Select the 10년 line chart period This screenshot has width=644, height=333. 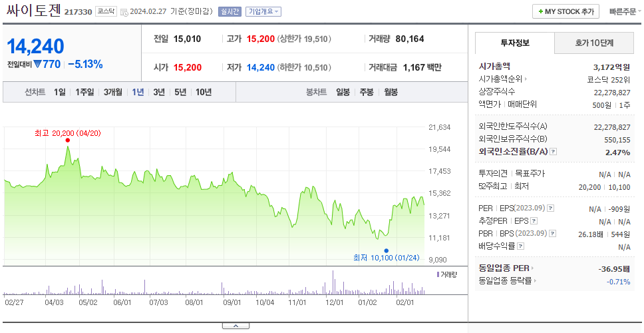[x=204, y=92]
